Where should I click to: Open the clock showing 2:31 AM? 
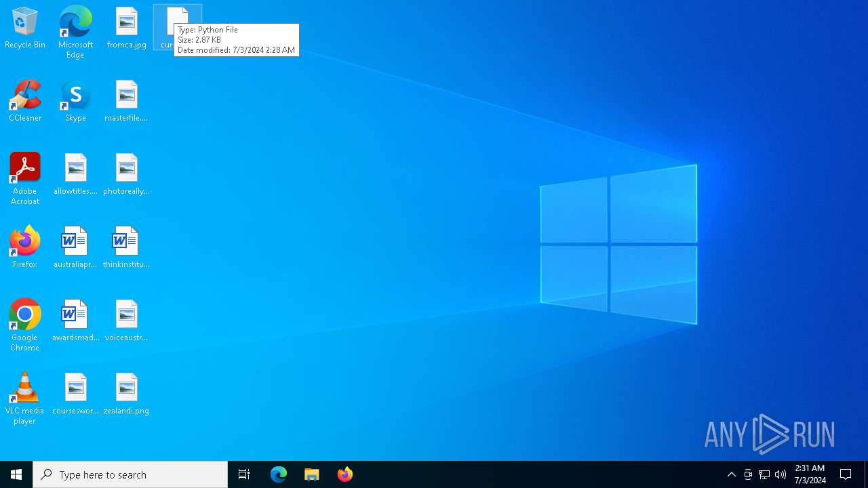click(x=810, y=474)
